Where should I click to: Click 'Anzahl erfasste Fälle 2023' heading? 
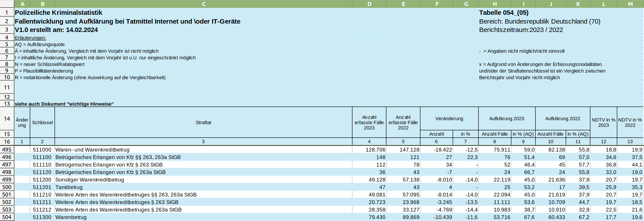pyautogui.click(x=369, y=122)
